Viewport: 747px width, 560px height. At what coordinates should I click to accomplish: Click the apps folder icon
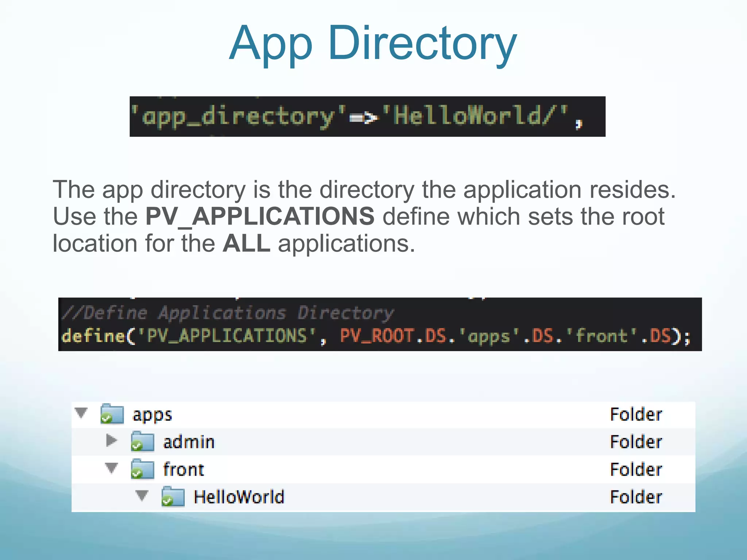tap(112, 414)
